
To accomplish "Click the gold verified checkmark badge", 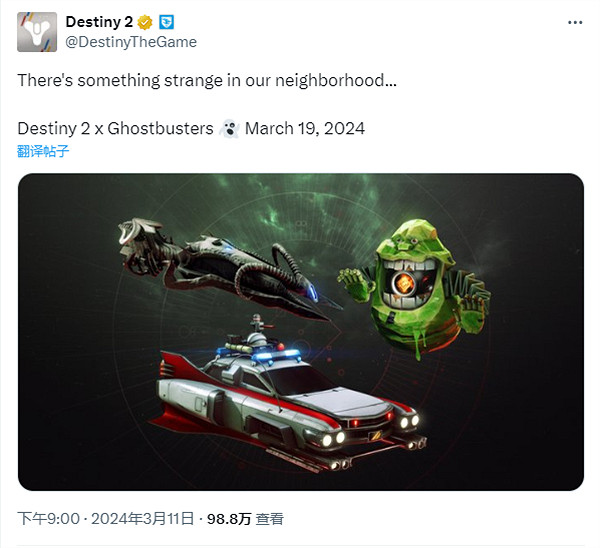I will pyautogui.click(x=145, y=22).
